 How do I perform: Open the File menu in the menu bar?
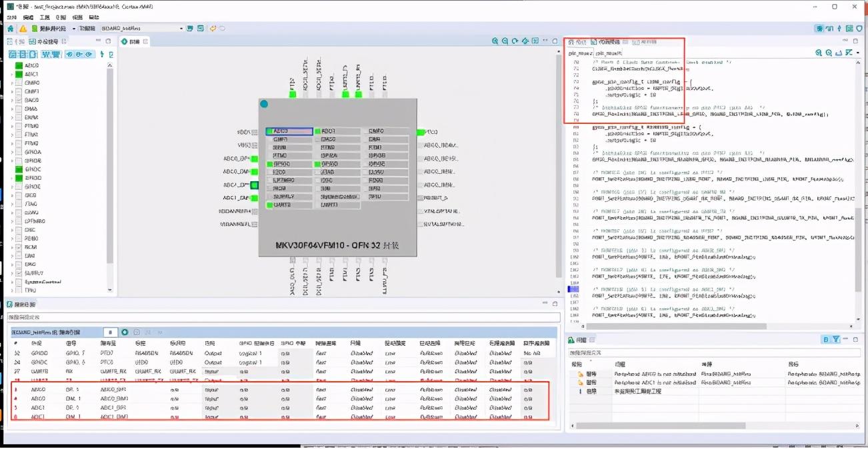point(11,17)
